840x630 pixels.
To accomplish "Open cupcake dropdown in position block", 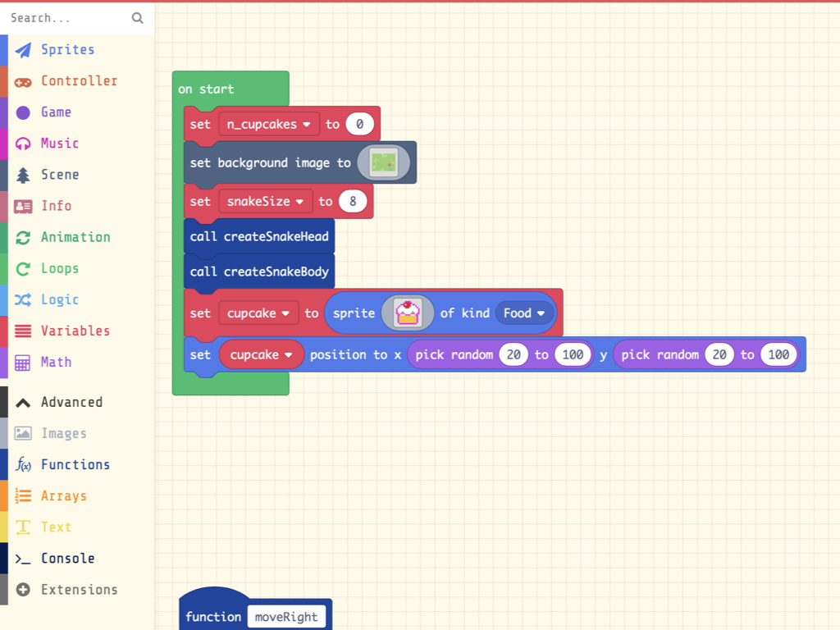I will click(x=262, y=354).
